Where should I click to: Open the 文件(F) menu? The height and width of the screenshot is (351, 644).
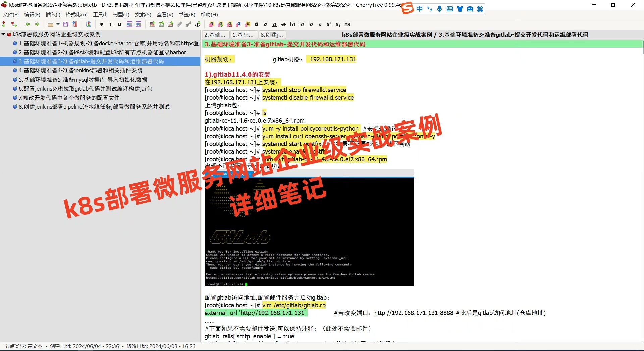click(11, 14)
